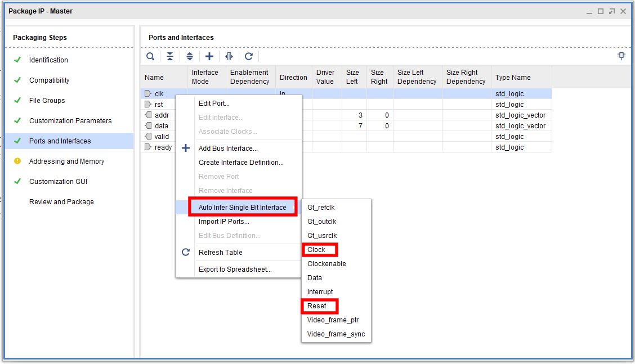Viewport: 635px width, 364px height.
Task: Click the window float/restore icon in title bar
Action: [x=612, y=11]
